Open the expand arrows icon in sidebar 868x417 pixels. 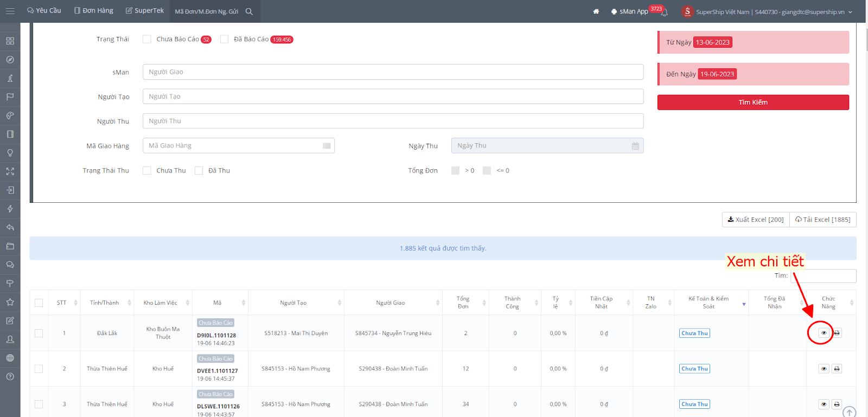[10, 171]
